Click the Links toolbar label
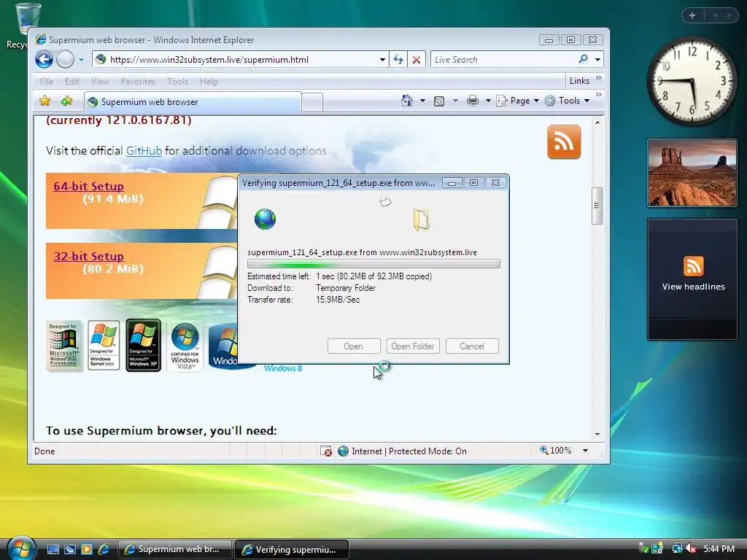The image size is (747, 560). click(x=579, y=81)
